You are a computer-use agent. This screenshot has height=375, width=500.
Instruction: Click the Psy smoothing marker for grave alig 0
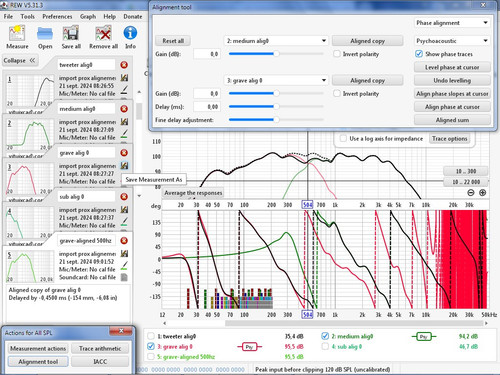coord(249,347)
